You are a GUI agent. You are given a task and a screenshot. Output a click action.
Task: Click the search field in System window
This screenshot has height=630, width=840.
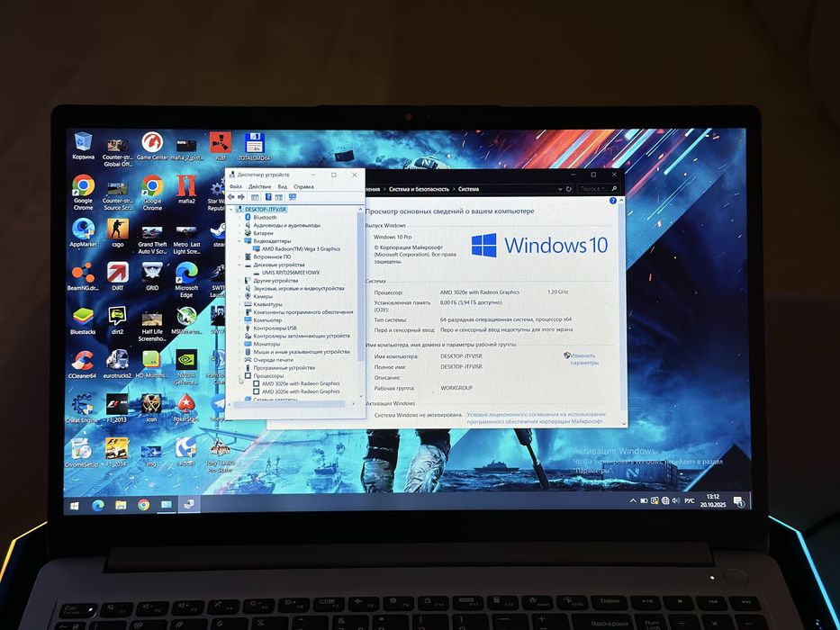[599, 189]
